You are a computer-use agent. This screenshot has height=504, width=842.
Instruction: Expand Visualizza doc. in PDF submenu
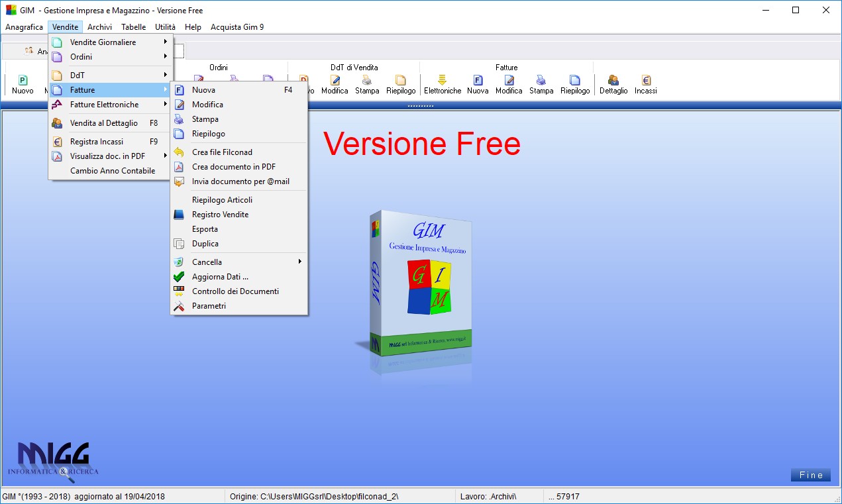pos(110,156)
